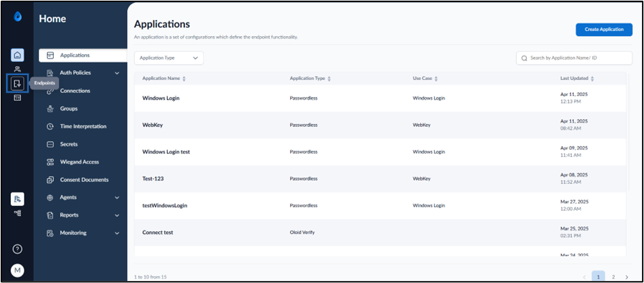
Task: Go to page 2
Action: [613, 277]
